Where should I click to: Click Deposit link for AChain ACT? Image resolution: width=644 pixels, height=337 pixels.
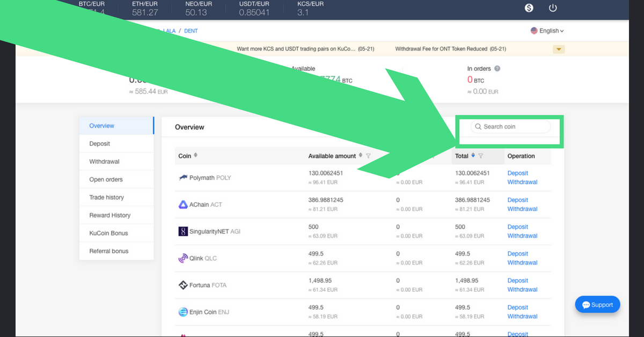point(518,200)
